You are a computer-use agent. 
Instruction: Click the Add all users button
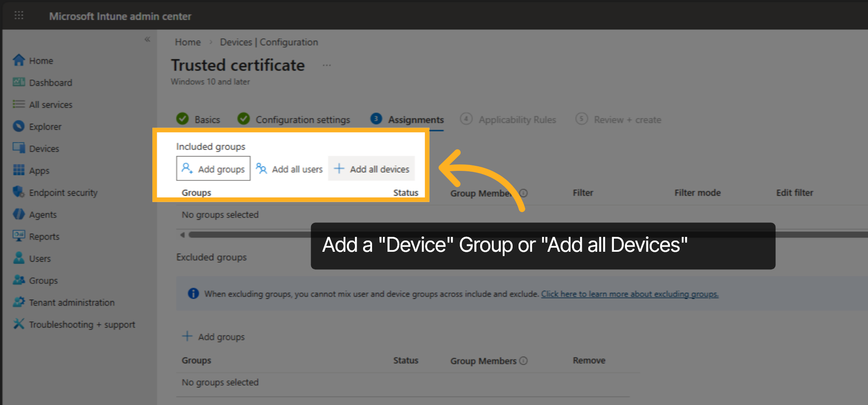click(289, 169)
